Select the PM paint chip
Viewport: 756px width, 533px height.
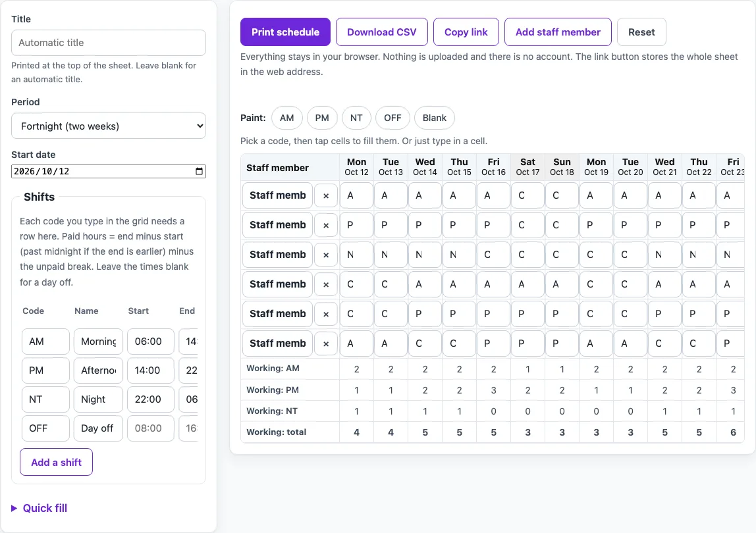pos(322,118)
